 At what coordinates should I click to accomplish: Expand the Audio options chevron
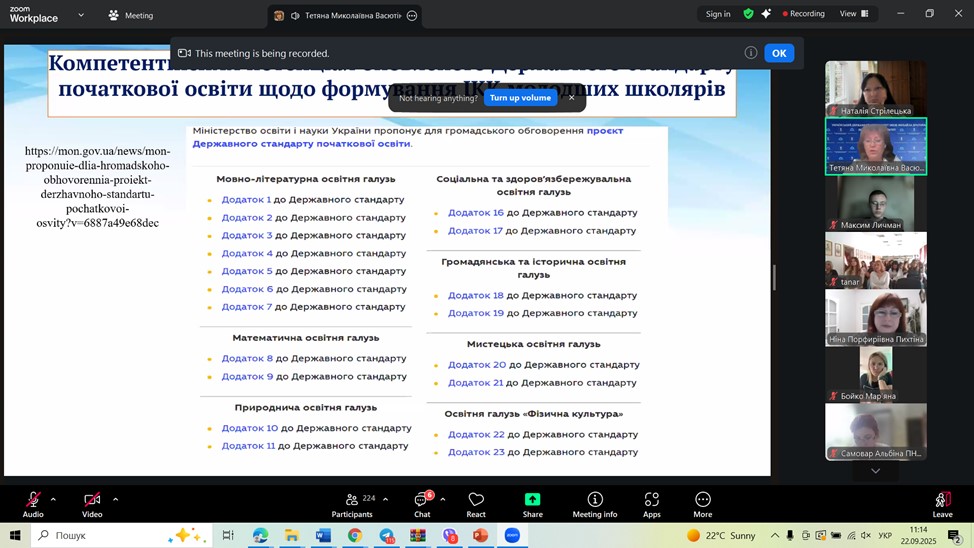point(53,499)
